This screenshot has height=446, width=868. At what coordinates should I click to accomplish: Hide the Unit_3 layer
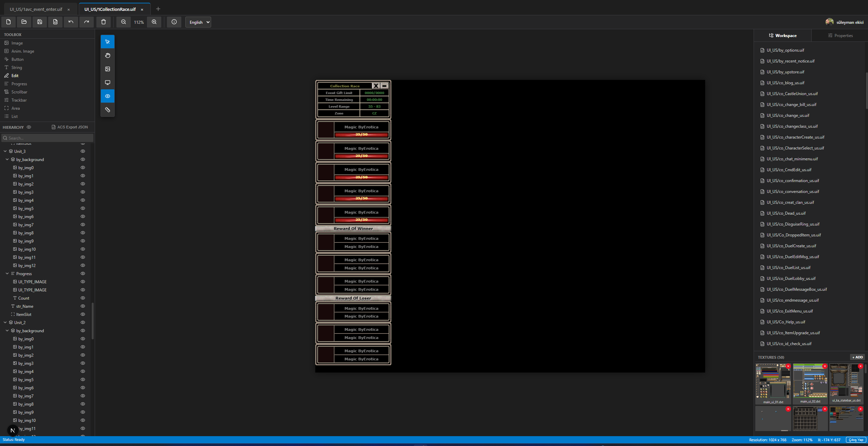pos(82,151)
